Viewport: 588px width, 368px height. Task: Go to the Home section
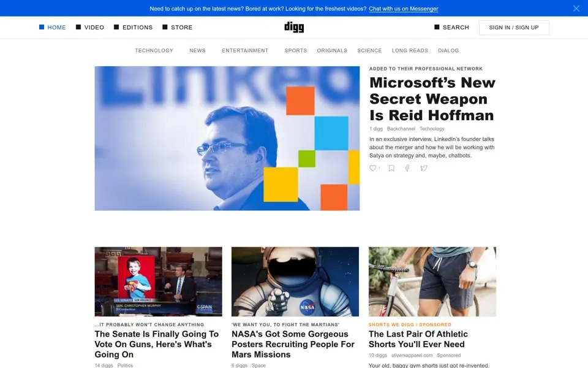click(53, 28)
